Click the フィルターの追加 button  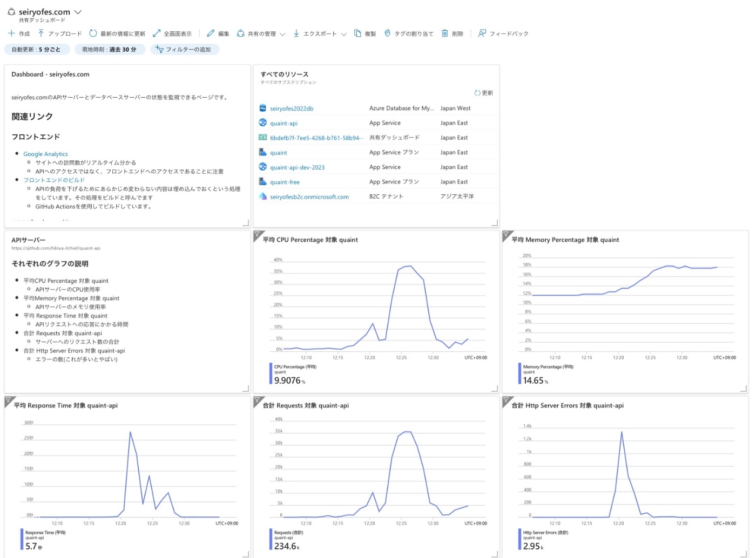[x=185, y=49]
